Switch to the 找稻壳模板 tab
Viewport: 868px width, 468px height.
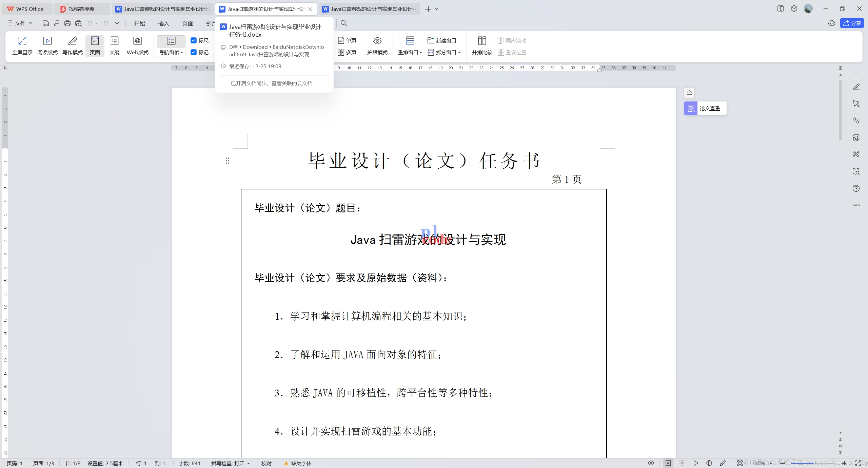82,9
